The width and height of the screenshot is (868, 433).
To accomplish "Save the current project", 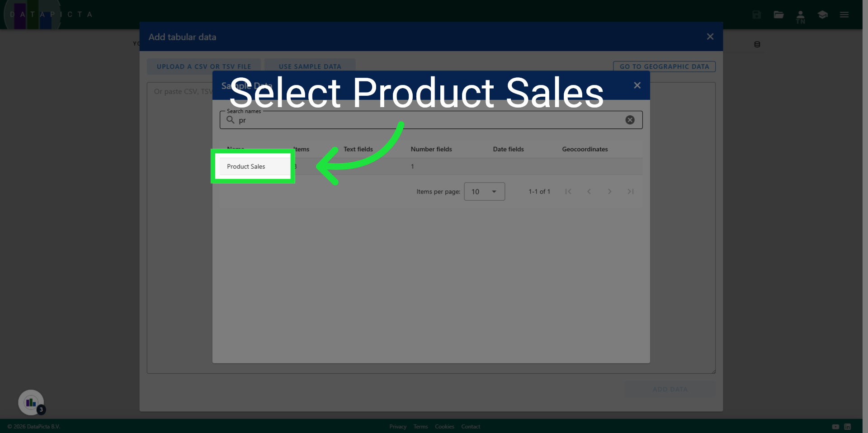I will point(756,14).
